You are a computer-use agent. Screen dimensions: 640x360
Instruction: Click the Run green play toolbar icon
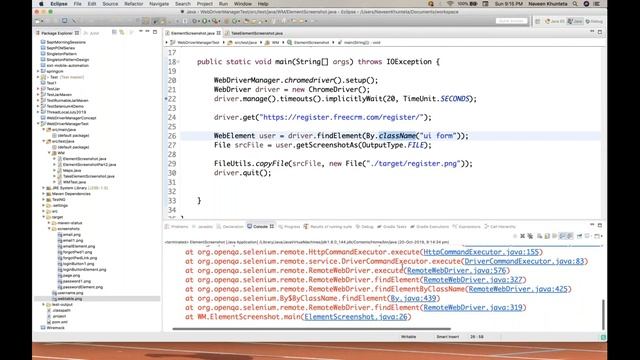[x=205, y=21]
